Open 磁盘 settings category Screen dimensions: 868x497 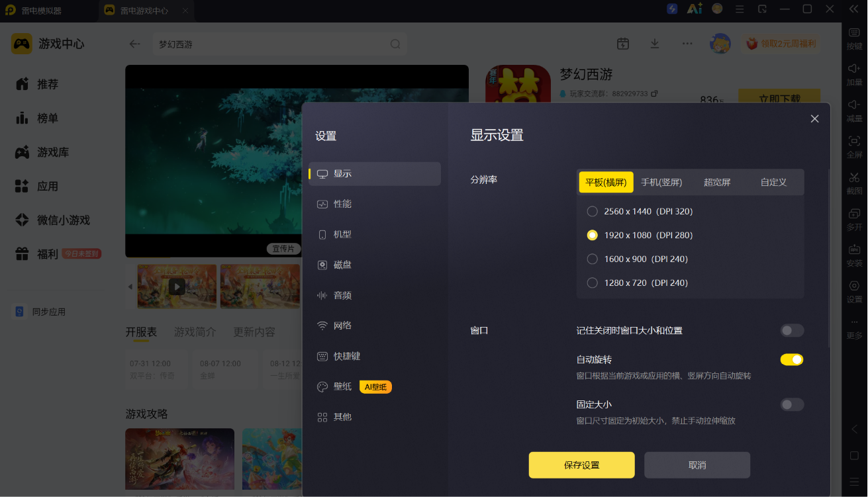(x=375, y=265)
